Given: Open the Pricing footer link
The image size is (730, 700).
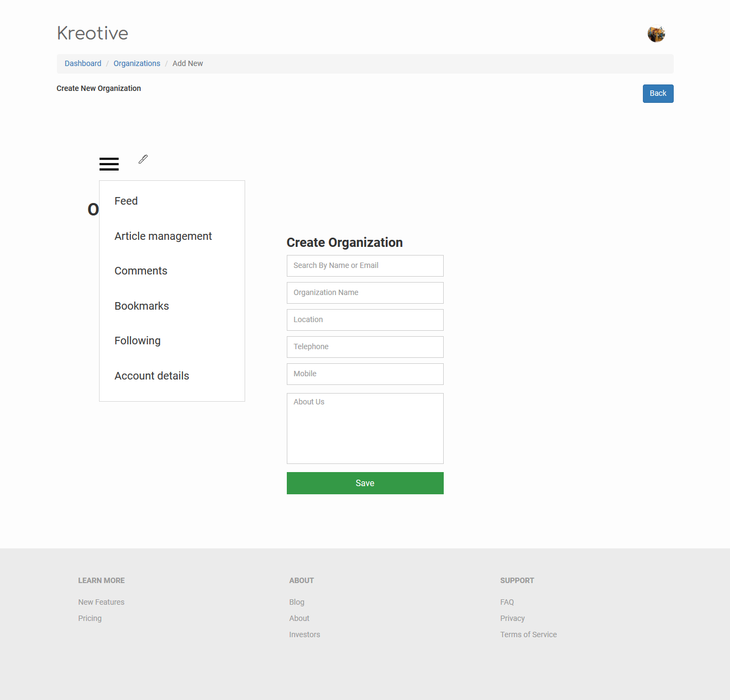Looking at the screenshot, I should pos(90,618).
